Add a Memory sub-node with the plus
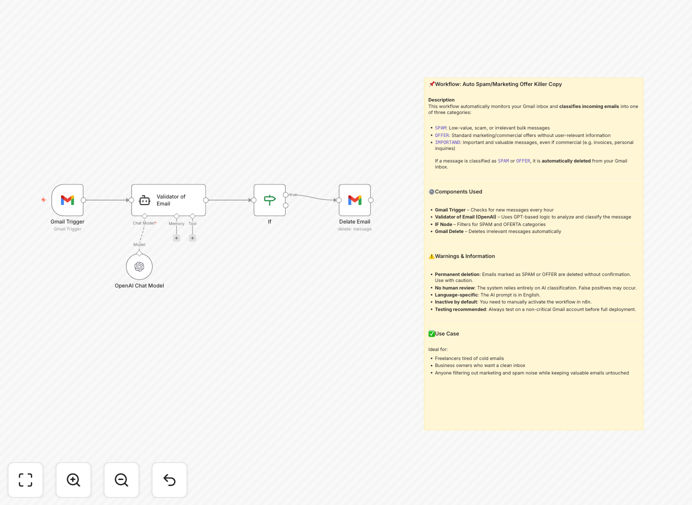 point(177,238)
